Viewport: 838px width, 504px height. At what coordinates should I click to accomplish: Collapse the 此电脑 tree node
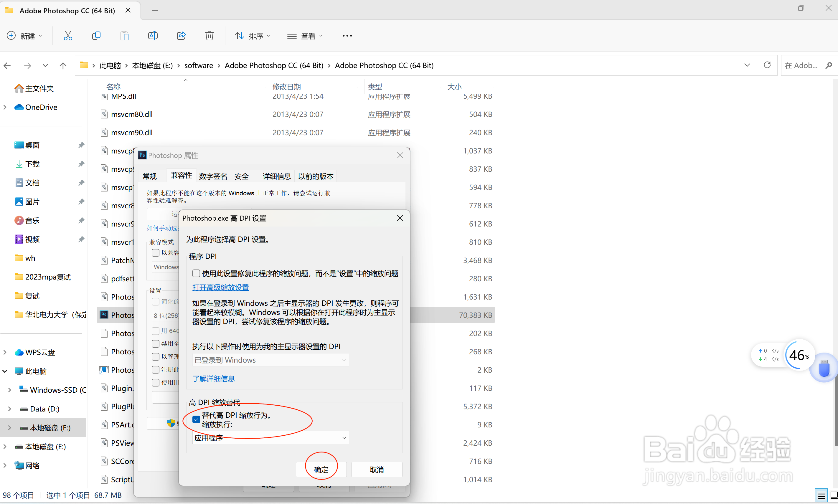click(x=5, y=371)
